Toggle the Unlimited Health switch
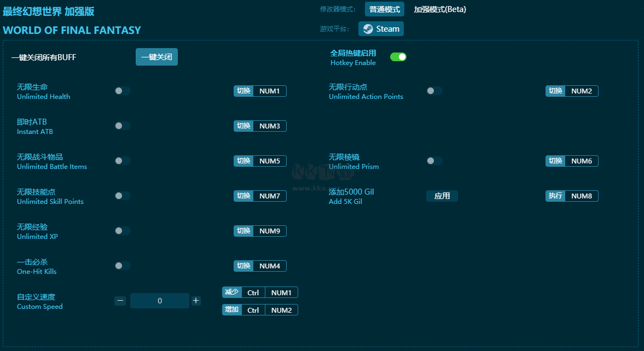 123,91
